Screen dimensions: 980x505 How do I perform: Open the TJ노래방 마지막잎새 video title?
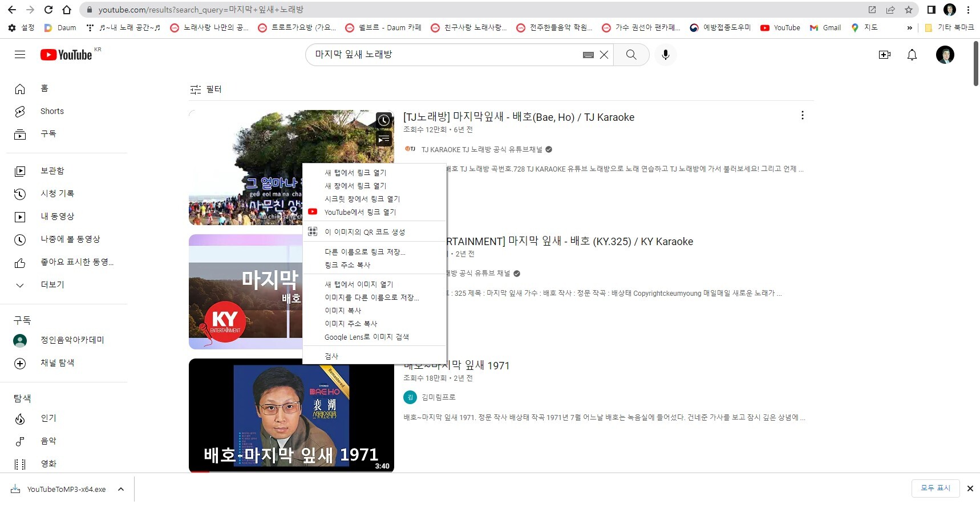click(519, 117)
